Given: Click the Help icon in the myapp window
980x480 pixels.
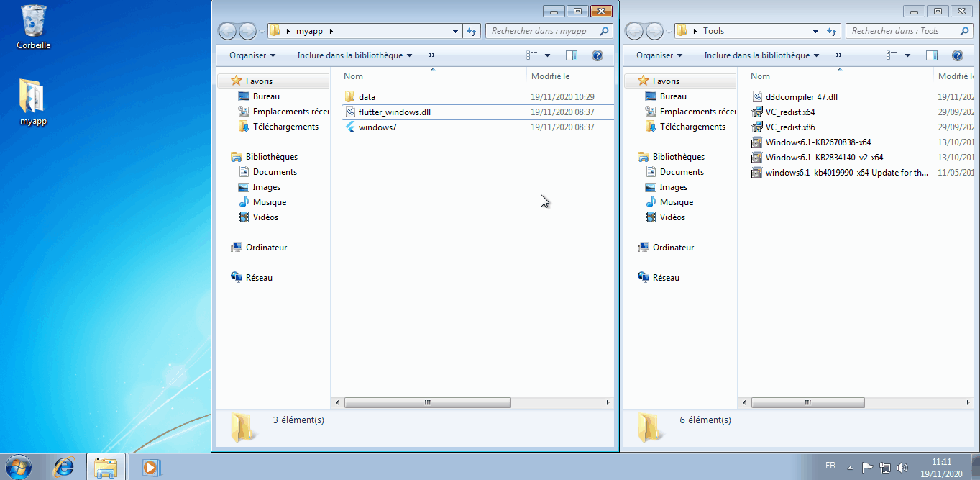Looking at the screenshot, I should click(x=597, y=55).
